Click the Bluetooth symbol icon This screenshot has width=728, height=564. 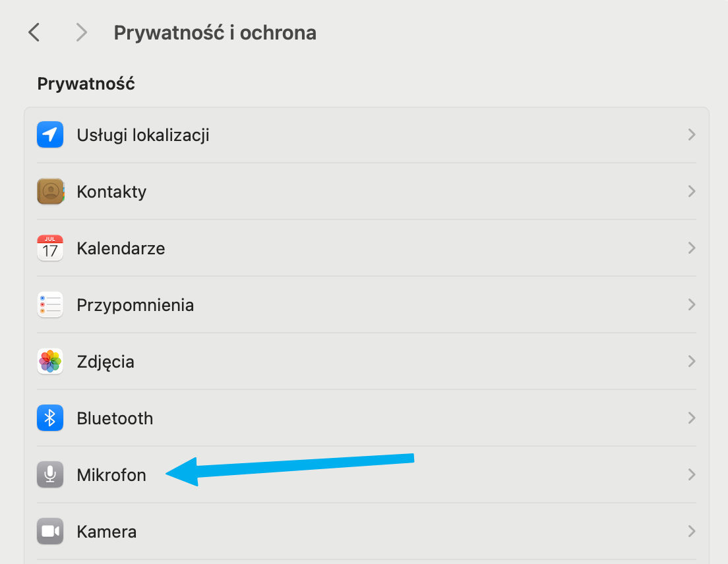pos(50,418)
